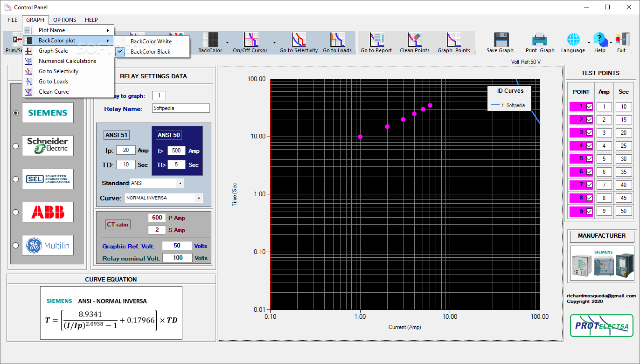Open the FILE menu
This screenshot has width=640, height=364.
click(13, 20)
